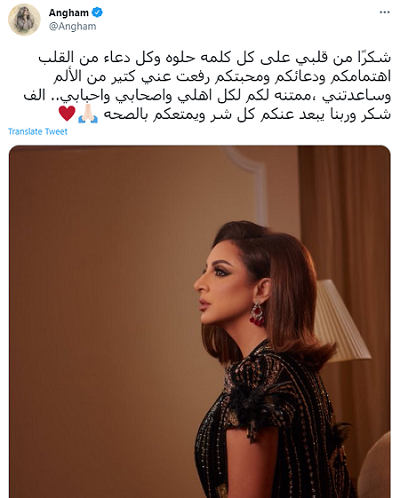Click the red heart emoji in tweet
The height and width of the screenshot is (498, 400).
pos(67,114)
